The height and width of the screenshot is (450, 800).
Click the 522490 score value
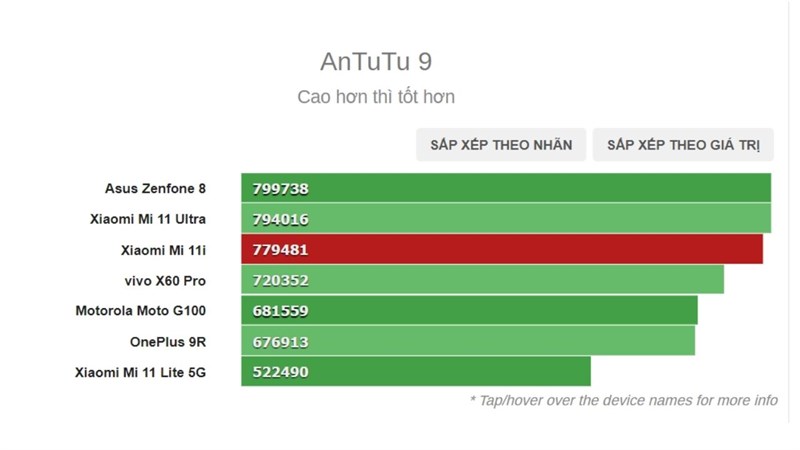coord(281,372)
